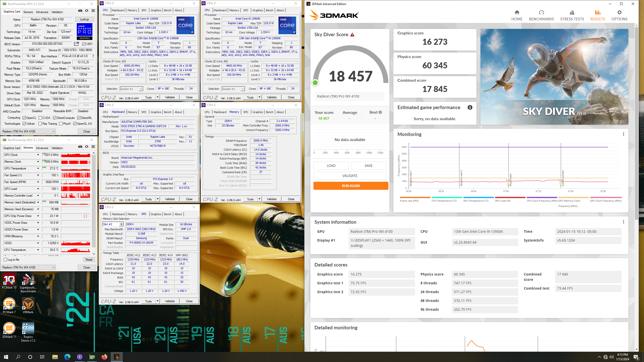Image resolution: width=644 pixels, height=362 pixels.
Task: Open Superposition Benchmark desktop shortcut
Action: click(28, 283)
